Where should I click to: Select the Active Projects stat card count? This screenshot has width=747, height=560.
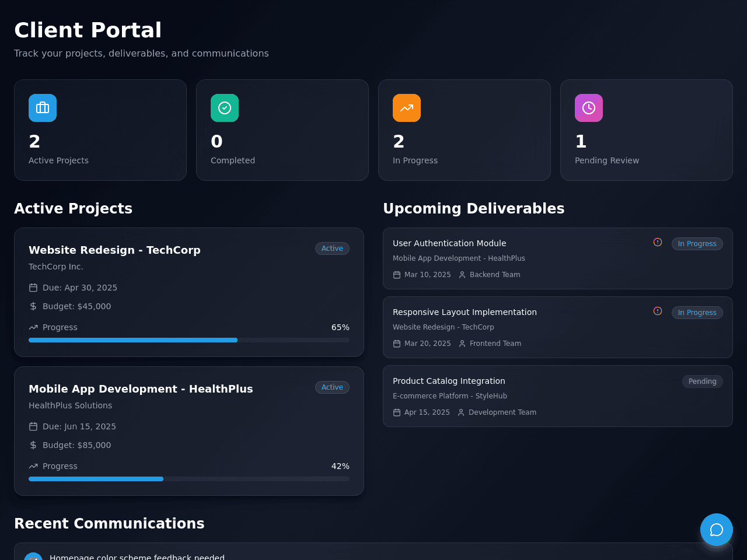coord(34,142)
